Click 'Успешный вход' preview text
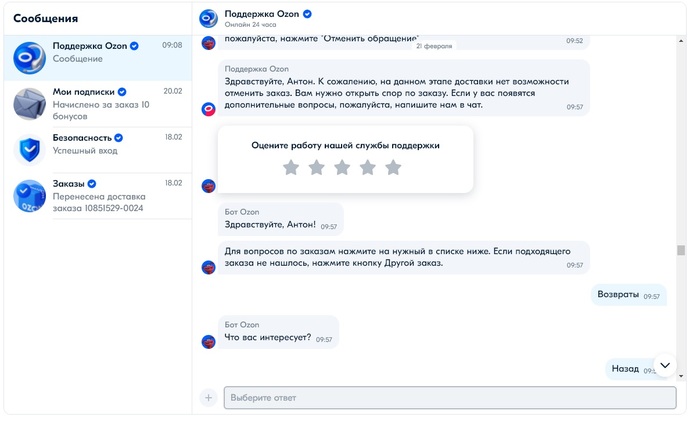The height and width of the screenshot is (421, 700). point(85,151)
